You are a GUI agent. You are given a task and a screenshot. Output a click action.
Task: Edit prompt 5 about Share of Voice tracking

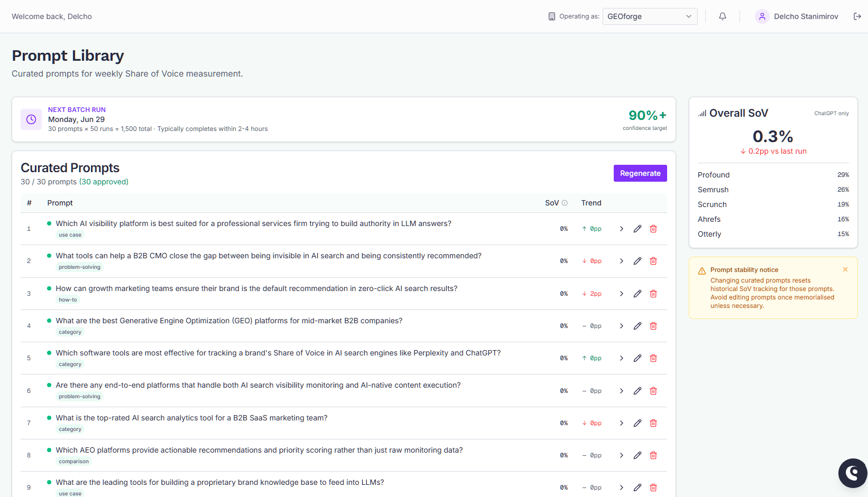click(x=638, y=358)
